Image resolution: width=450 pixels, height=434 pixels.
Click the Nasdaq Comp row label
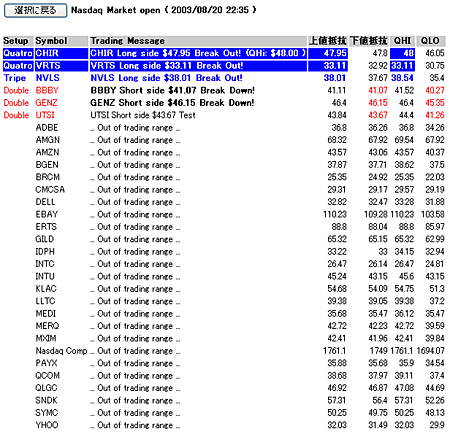click(x=61, y=351)
